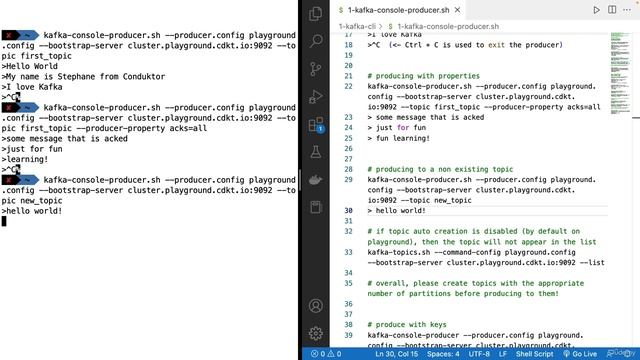The image size is (640, 360).
Task: Click line number 22 in the gutter
Action: click(x=348, y=87)
